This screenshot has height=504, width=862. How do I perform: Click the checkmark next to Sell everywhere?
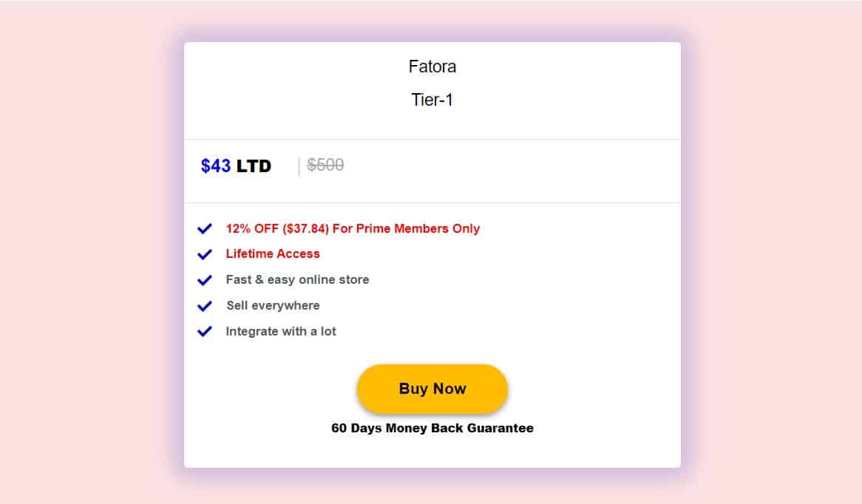[x=205, y=305]
